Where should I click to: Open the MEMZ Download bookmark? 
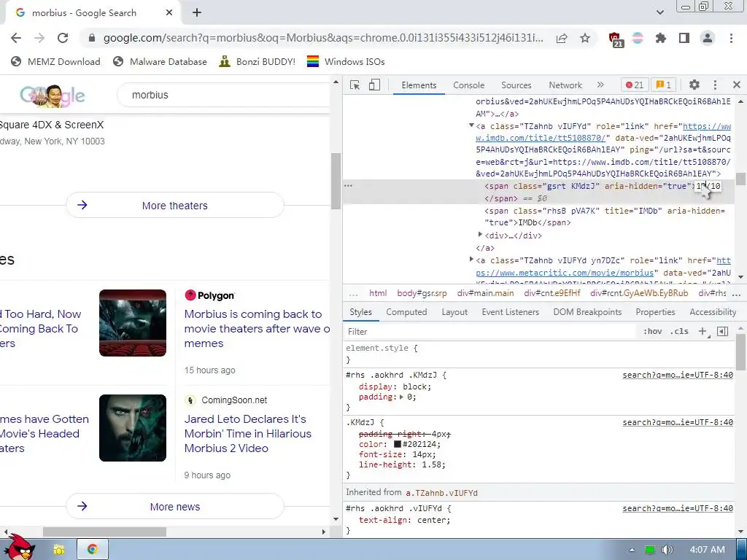coord(55,61)
